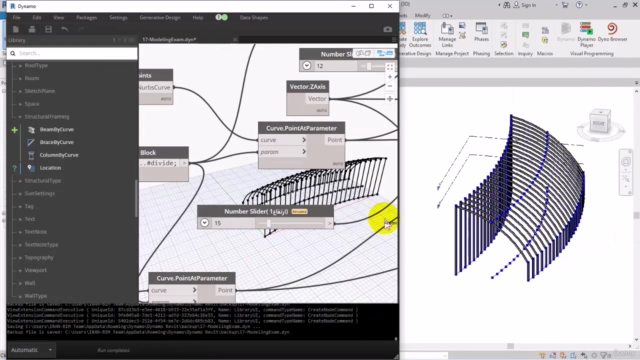Expand the Room library category
The width and height of the screenshot is (640, 360).
coord(20,78)
